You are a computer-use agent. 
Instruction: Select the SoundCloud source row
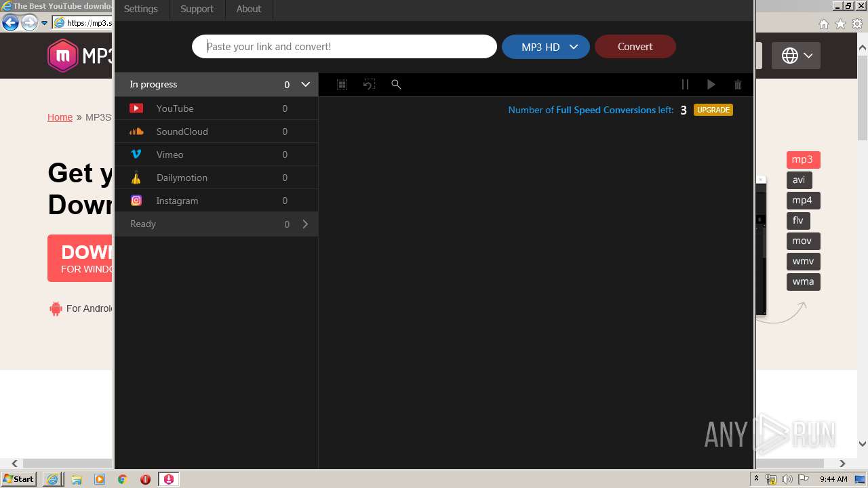(216, 131)
